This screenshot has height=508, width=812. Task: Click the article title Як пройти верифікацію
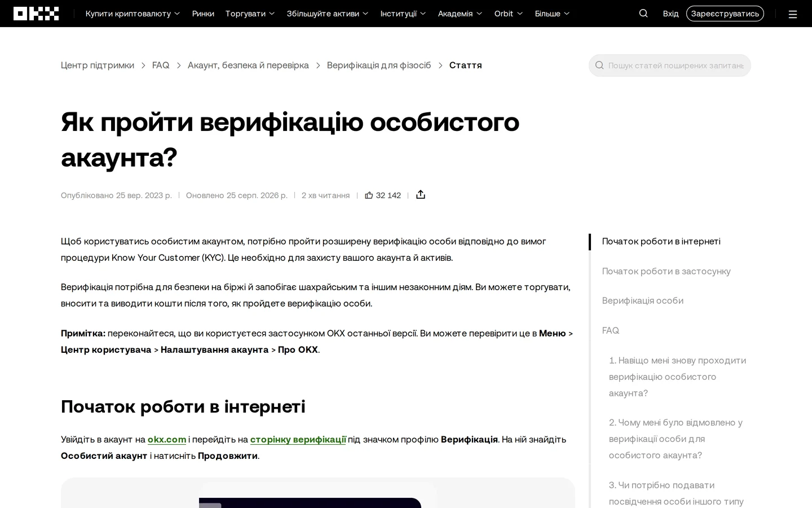[290, 139]
